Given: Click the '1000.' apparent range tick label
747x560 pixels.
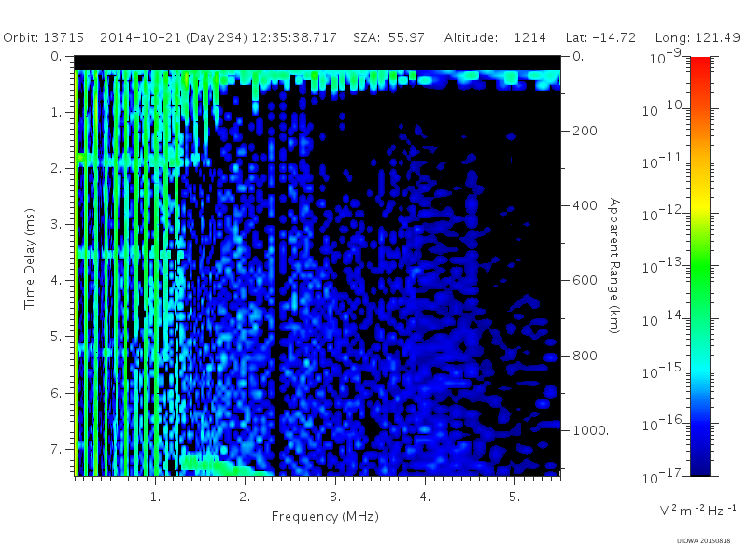Looking at the screenshot, I should [591, 430].
